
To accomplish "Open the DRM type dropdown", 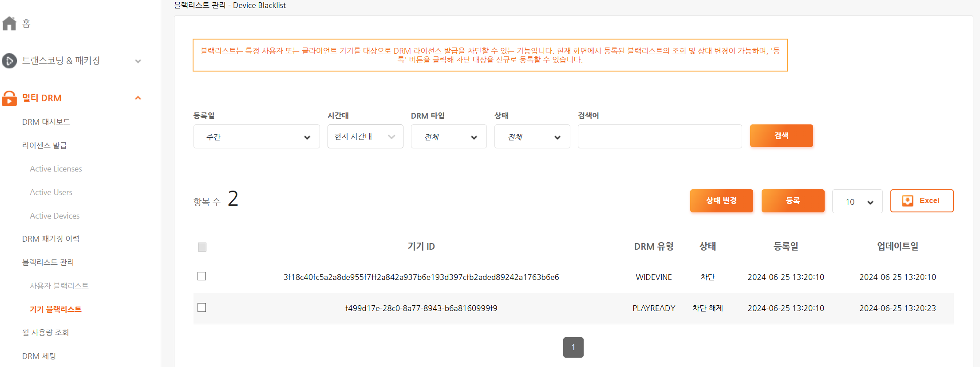I will pos(449,137).
